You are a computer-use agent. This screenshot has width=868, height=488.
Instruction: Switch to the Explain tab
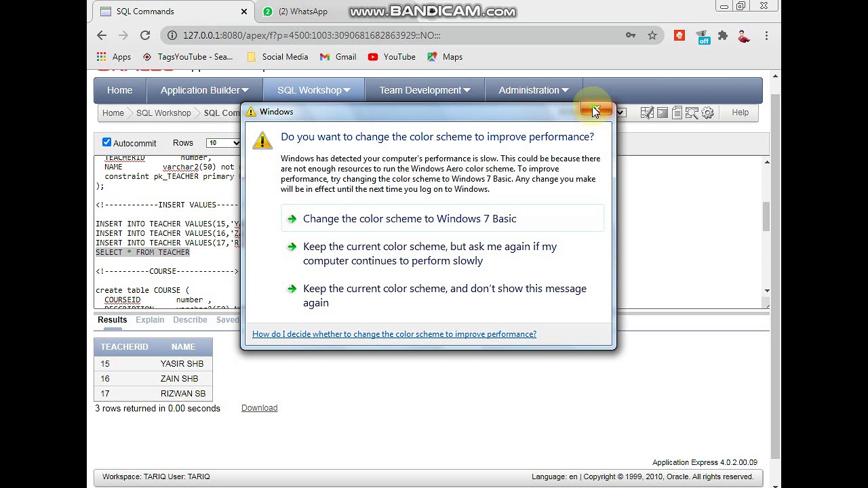(x=150, y=320)
